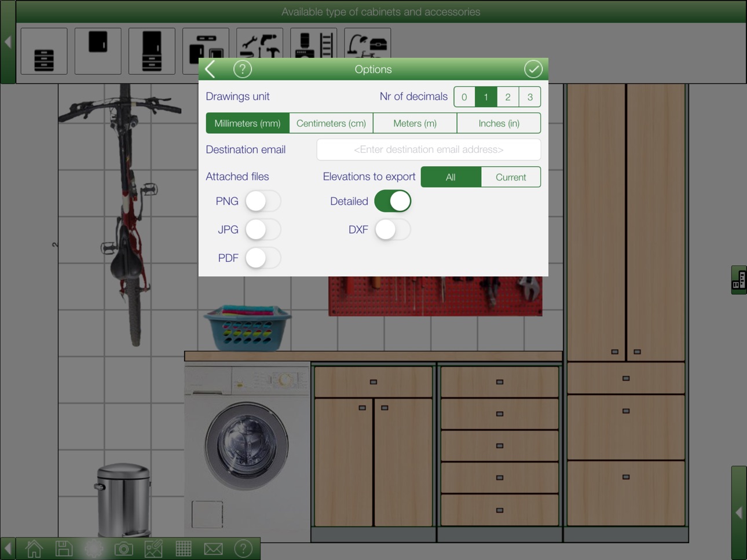747x560 pixels.
Task: Set number of decimals to 3
Action: [x=530, y=97]
